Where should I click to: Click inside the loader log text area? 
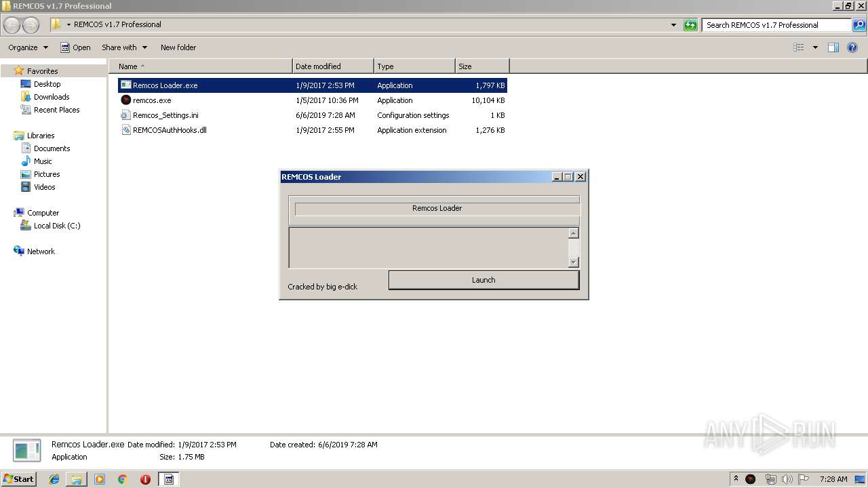click(x=429, y=247)
